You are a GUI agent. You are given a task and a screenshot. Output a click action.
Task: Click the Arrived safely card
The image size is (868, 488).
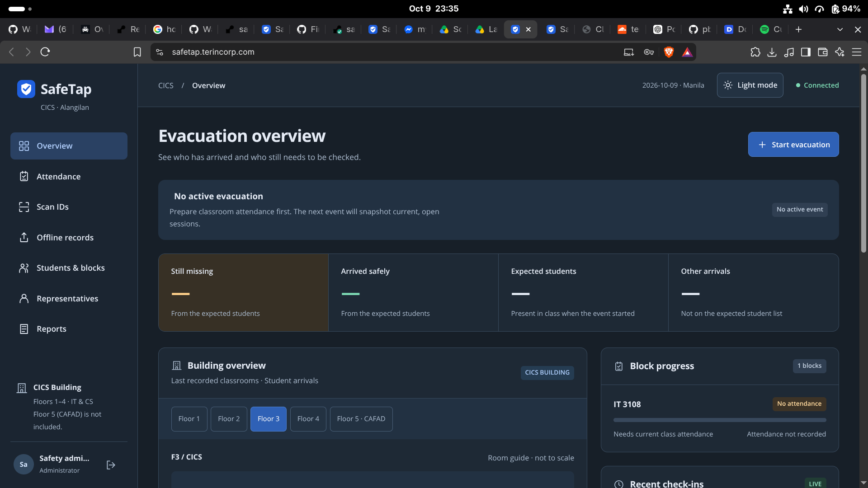tap(413, 292)
